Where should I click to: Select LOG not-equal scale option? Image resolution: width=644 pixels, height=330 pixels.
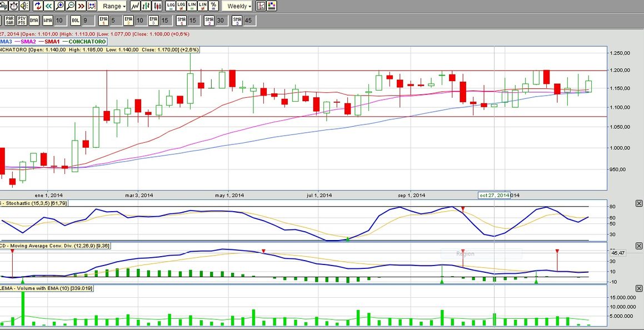point(181,6)
